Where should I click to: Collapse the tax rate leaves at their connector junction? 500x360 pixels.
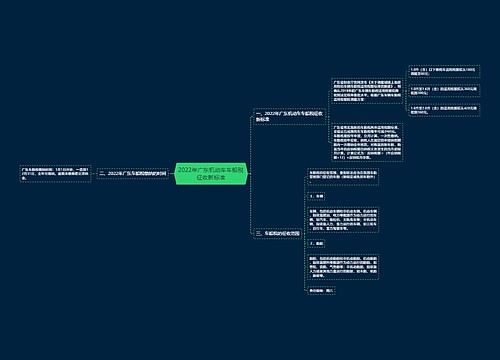click(405, 91)
